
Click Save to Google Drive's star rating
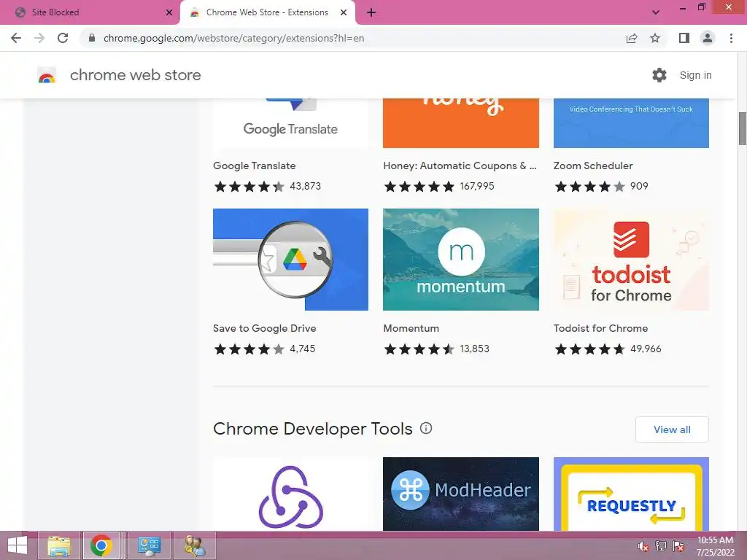tap(249, 349)
